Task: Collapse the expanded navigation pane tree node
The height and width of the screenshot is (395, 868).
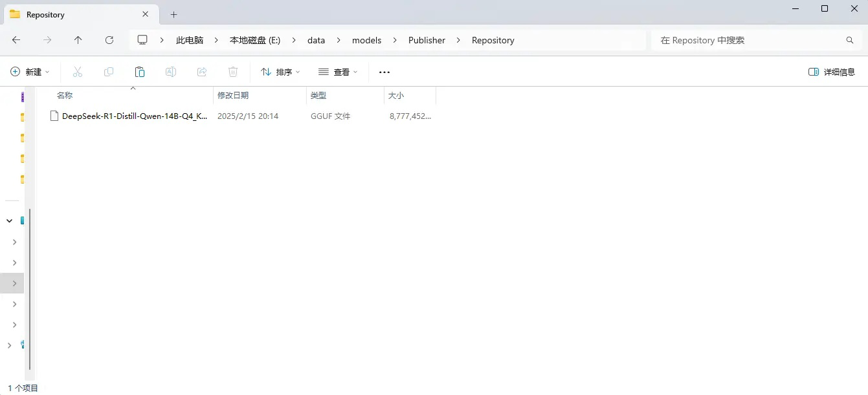Action: click(9, 220)
